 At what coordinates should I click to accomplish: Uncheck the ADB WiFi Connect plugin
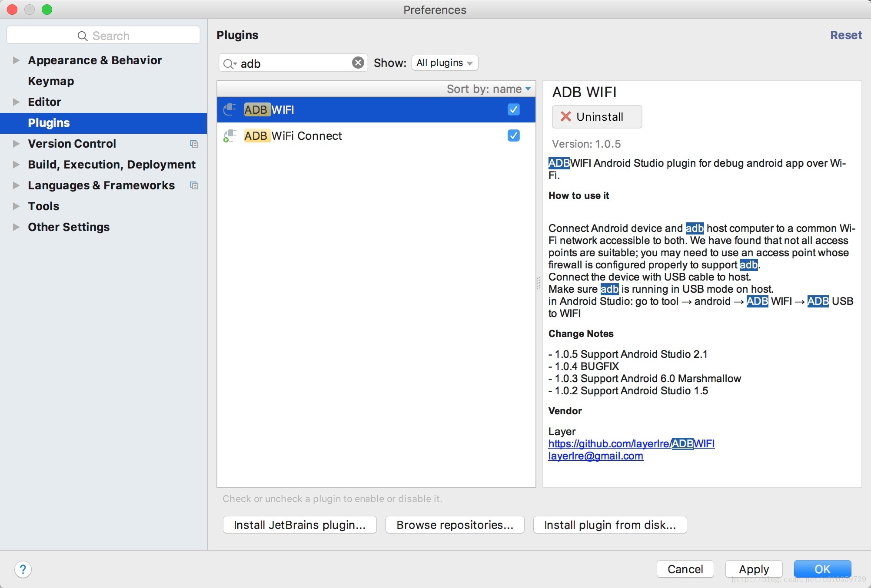513,135
